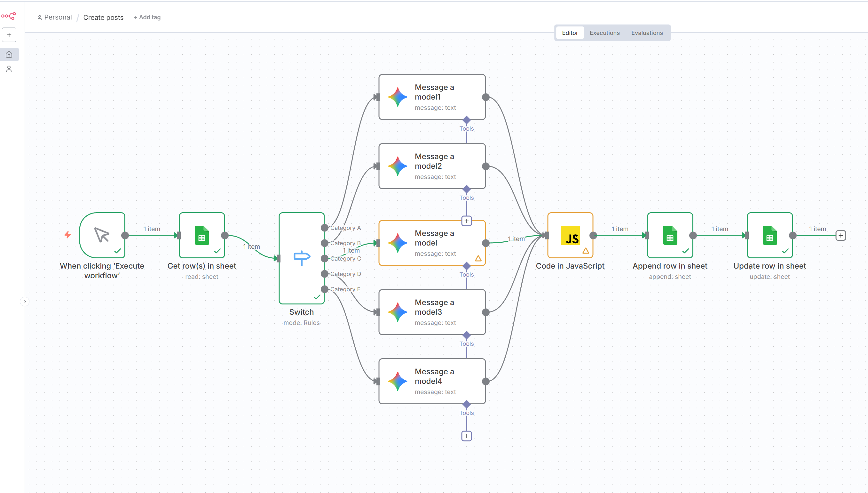
Task: Add tool below Message a model4
Action: tap(467, 436)
